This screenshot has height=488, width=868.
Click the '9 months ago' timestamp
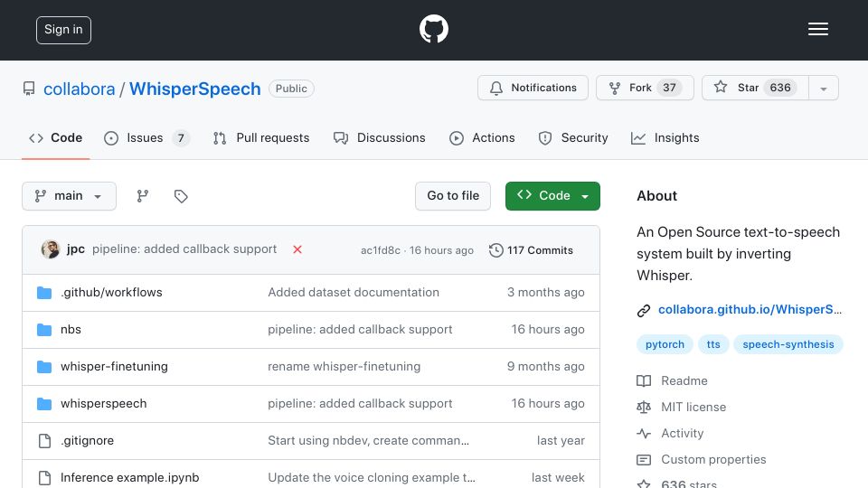(x=545, y=366)
